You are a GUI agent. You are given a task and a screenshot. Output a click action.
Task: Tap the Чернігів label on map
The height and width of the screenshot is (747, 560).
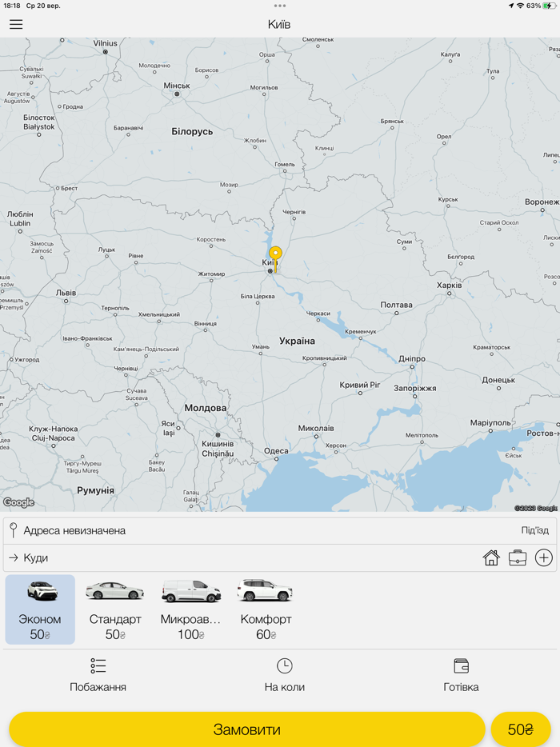pyautogui.click(x=294, y=212)
